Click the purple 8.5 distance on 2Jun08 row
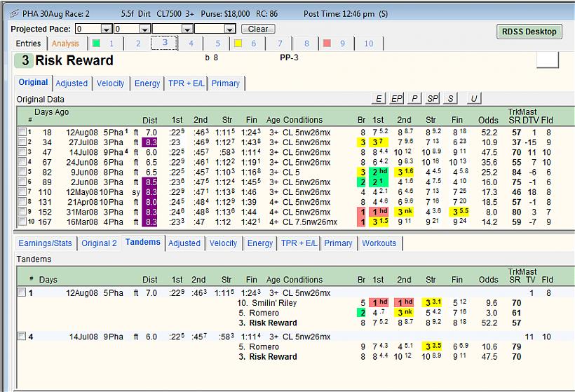Screen dimensions: 575x392 (x=149, y=182)
